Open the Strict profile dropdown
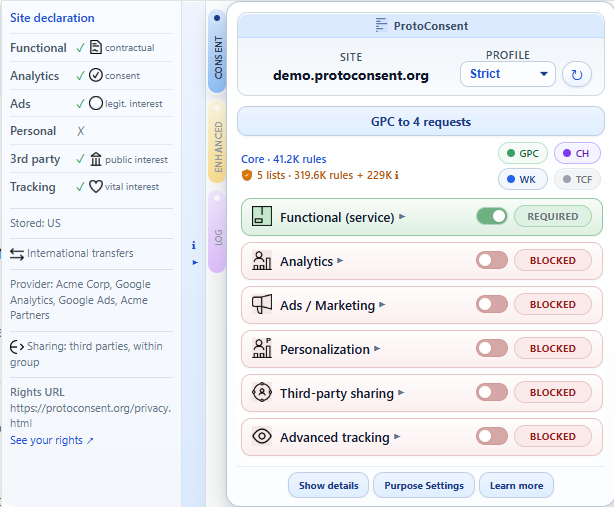Viewport: 614px width, 507px height. 507,74
